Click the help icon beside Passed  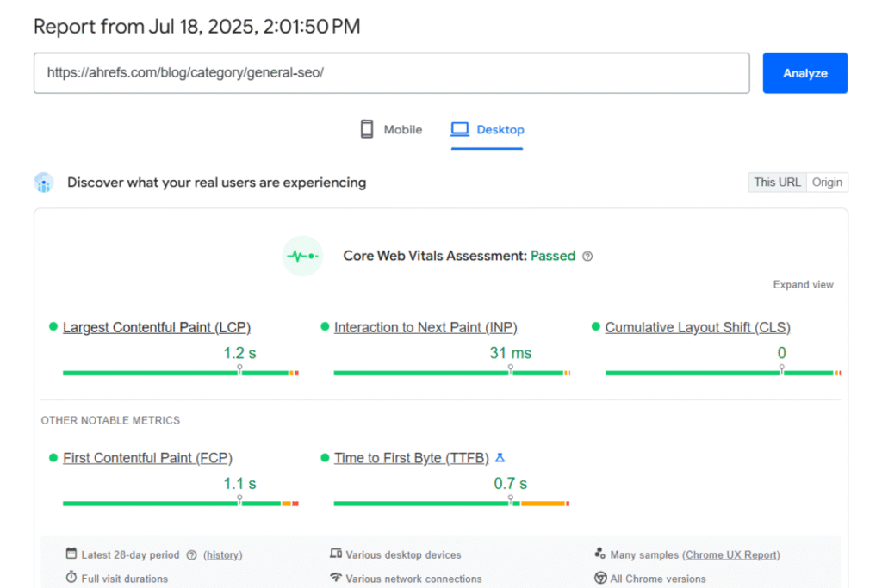[587, 257]
